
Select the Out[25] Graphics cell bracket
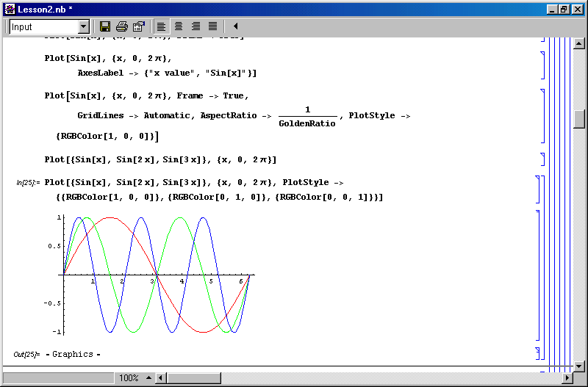click(x=537, y=353)
